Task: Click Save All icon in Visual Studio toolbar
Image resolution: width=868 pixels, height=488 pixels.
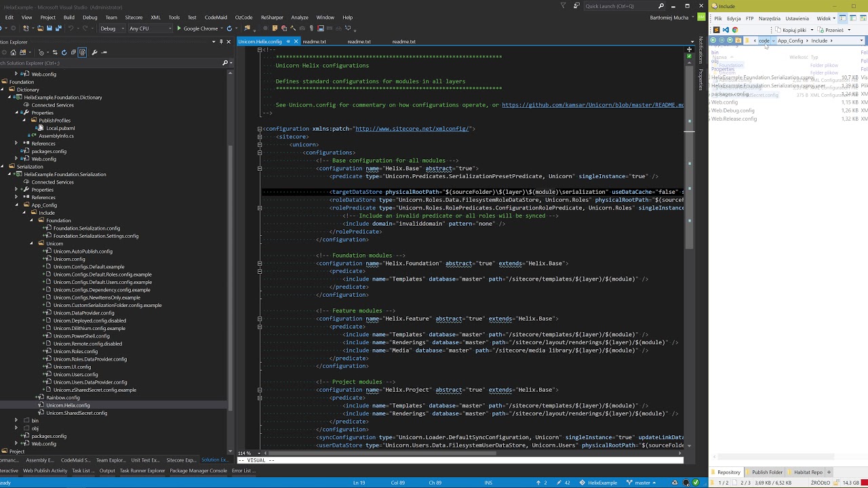Action: (x=58, y=28)
